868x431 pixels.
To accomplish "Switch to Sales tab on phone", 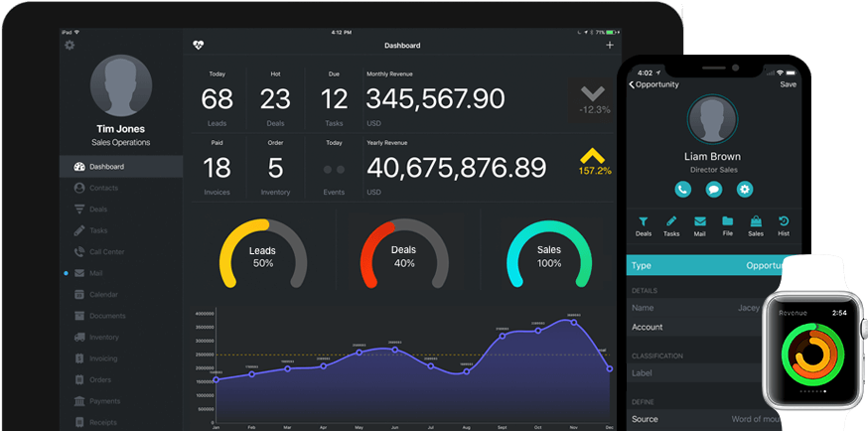I will pyautogui.click(x=756, y=226).
